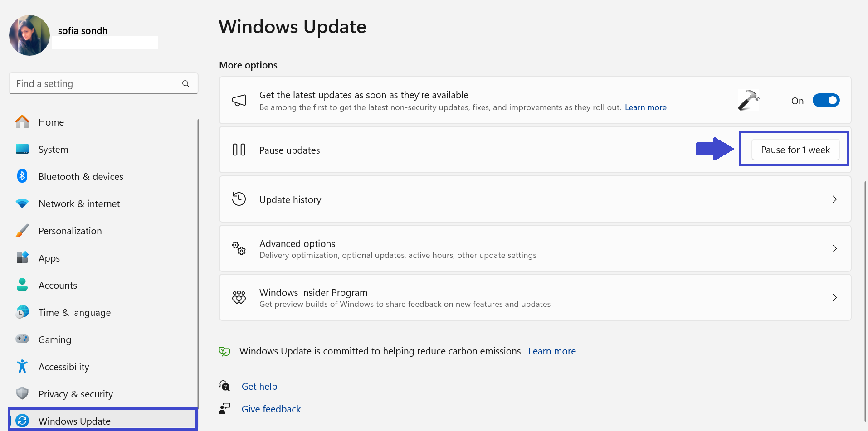Go to the System settings page
868x431 pixels.
(x=53, y=150)
